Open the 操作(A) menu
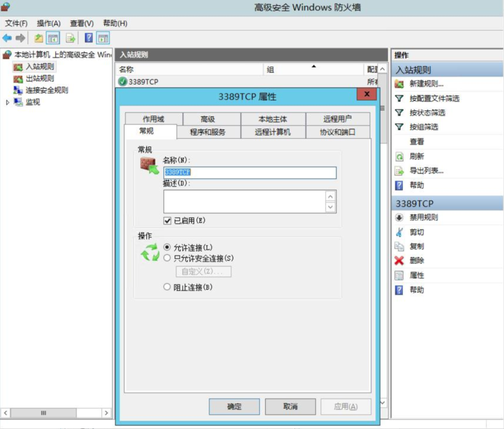 coord(48,23)
